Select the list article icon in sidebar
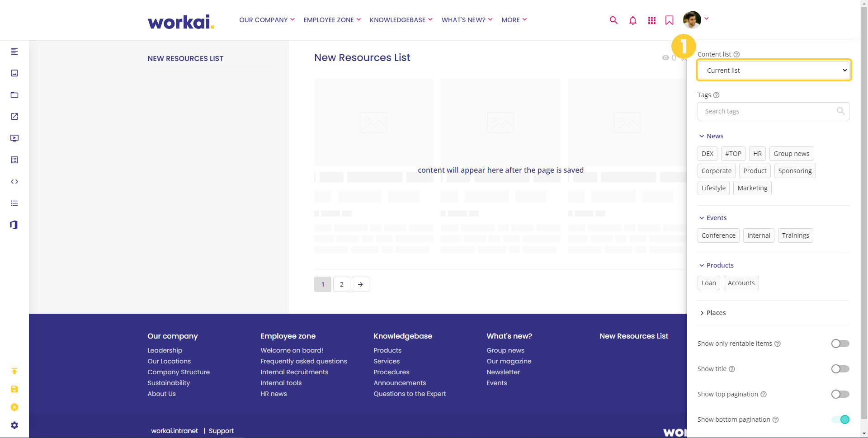868x438 pixels. pyautogui.click(x=14, y=160)
